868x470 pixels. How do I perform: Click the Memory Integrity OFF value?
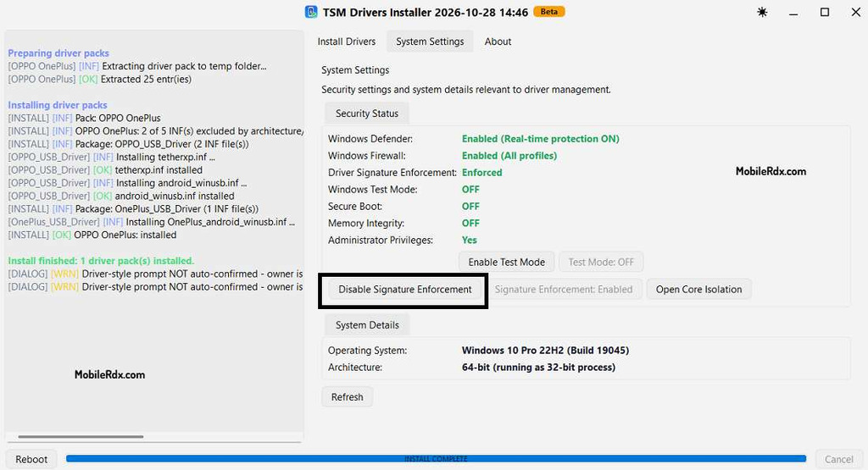click(x=470, y=224)
